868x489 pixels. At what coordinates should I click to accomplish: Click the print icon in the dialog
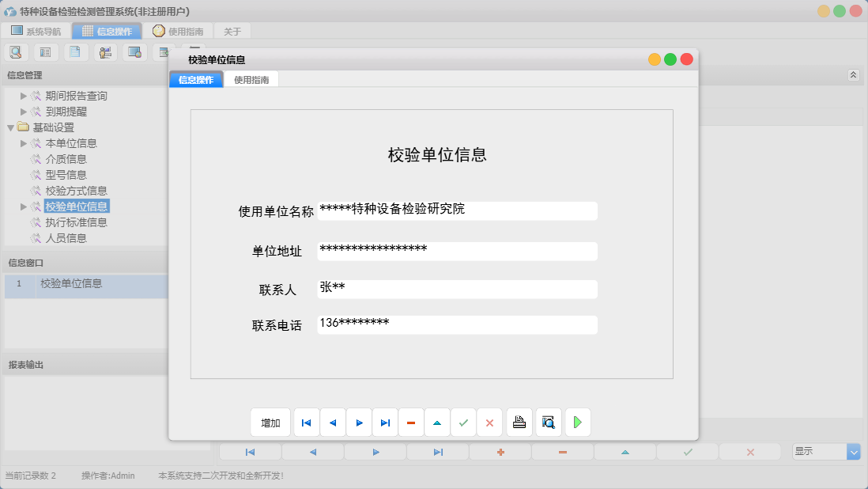519,422
